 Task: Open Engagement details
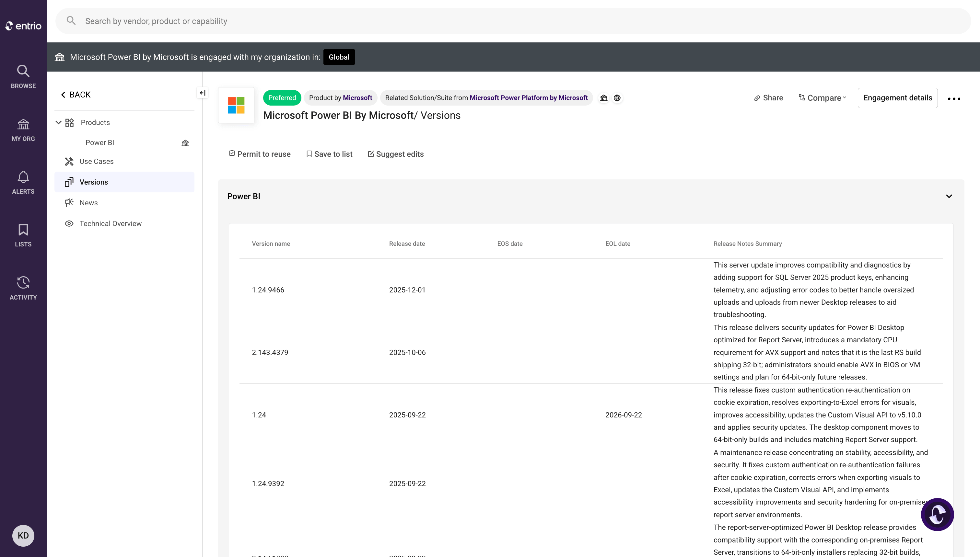click(x=898, y=98)
